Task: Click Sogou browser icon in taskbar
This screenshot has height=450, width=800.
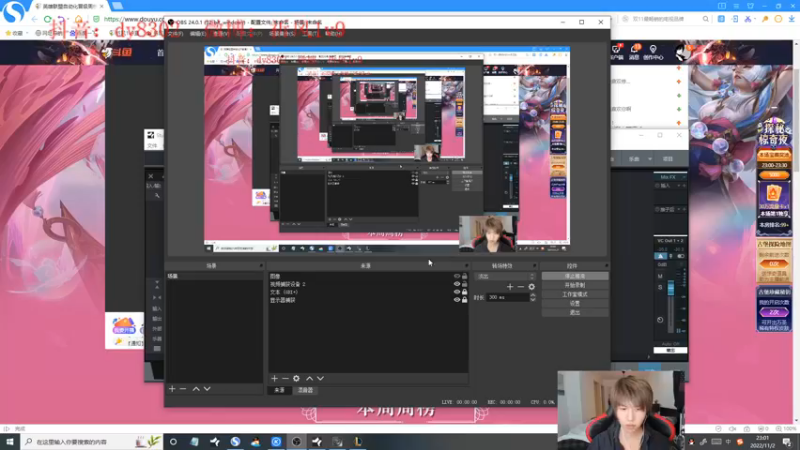Action: tap(235, 442)
